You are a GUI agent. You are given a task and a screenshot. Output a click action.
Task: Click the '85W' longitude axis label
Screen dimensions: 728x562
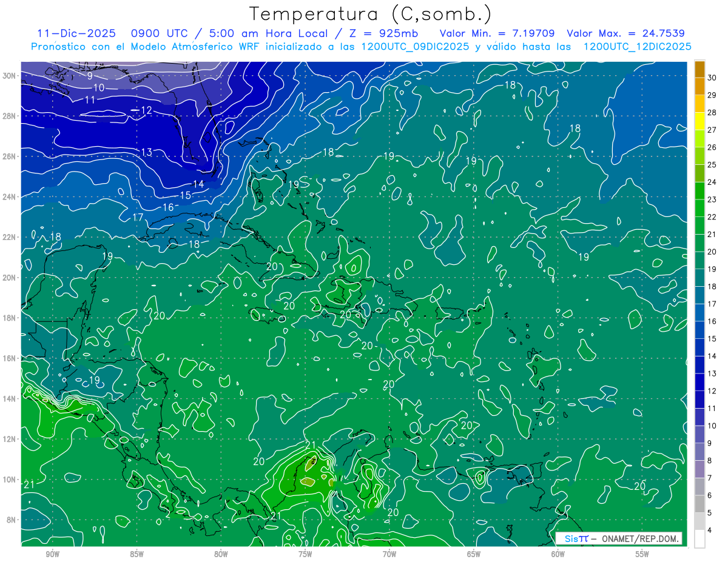click(136, 554)
